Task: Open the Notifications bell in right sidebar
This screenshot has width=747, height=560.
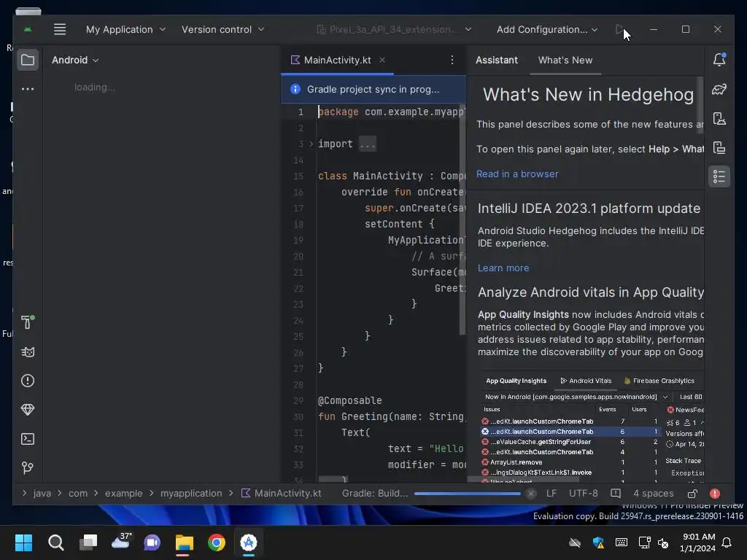Action: click(719, 60)
